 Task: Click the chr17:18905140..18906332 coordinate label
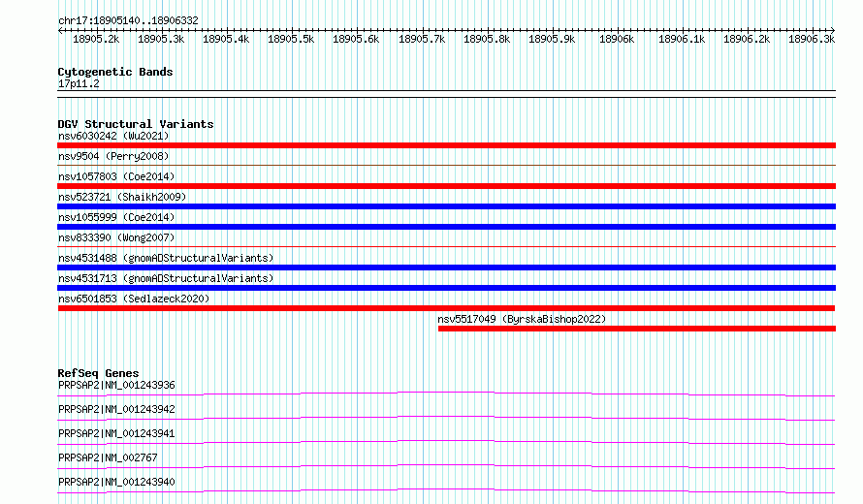pos(128,21)
